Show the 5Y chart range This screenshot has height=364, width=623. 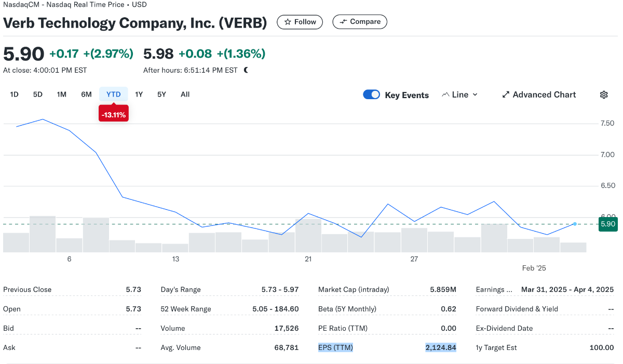[x=161, y=95]
